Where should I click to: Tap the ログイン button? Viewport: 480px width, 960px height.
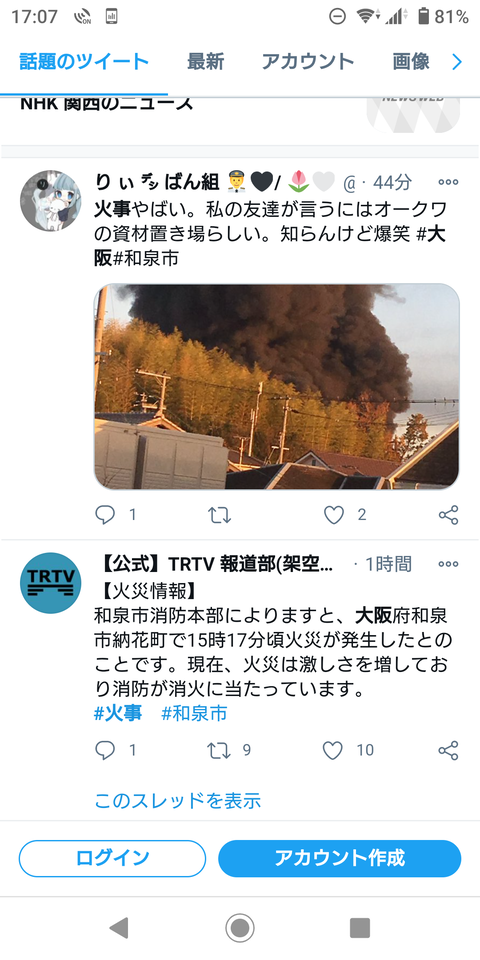[x=113, y=858]
